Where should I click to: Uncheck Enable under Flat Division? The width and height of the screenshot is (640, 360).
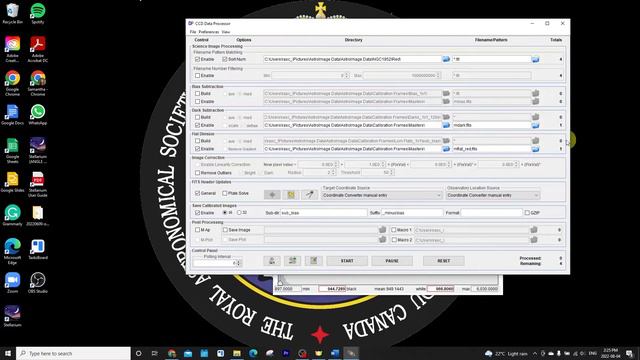(x=198, y=149)
